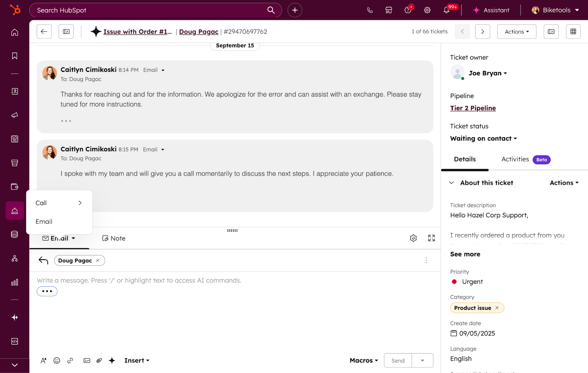Switch to the Activities Beta tab

click(x=514, y=159)
